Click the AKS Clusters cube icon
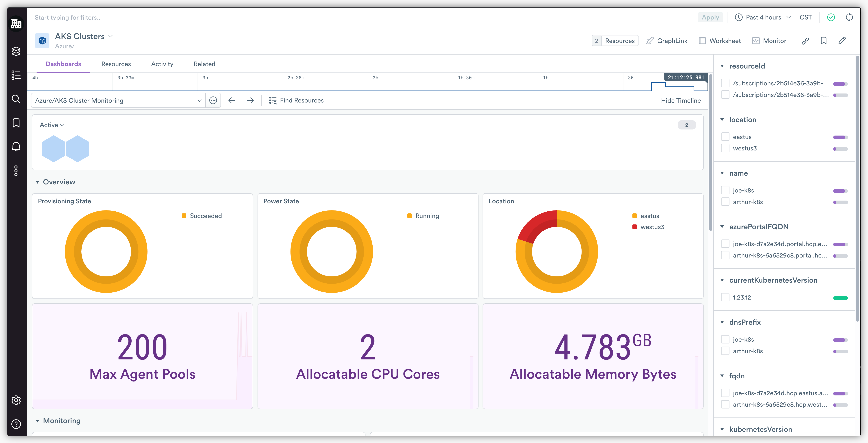 tap(42, 41)
